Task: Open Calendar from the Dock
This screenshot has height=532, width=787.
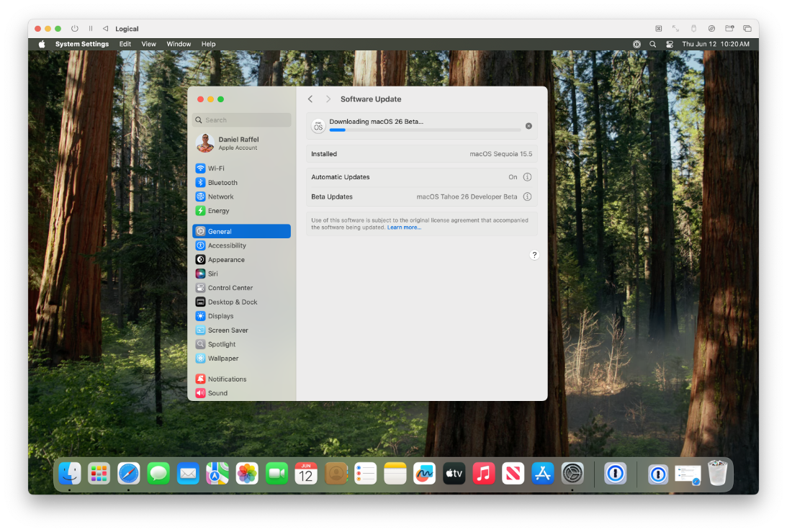Action: [306, 473]
